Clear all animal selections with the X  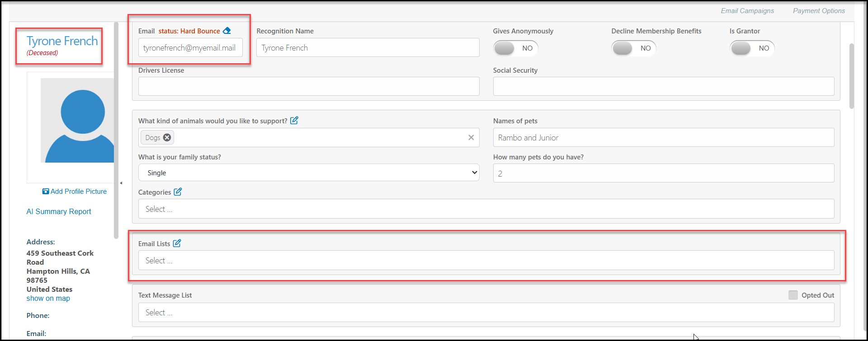(471, 137)
